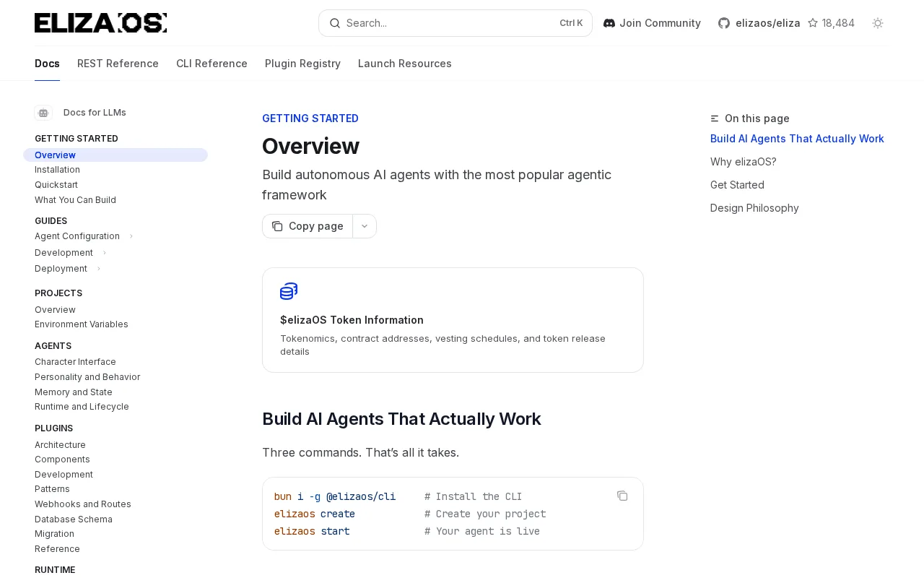924x578 pixels.
Task: Click the 'elizaos create' command
Action: pyautogui.click(x=315, y=514)
